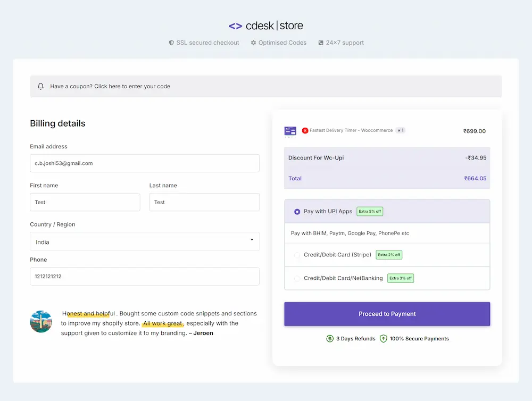Click the Optimised Codes gear icon

(253, 43)
